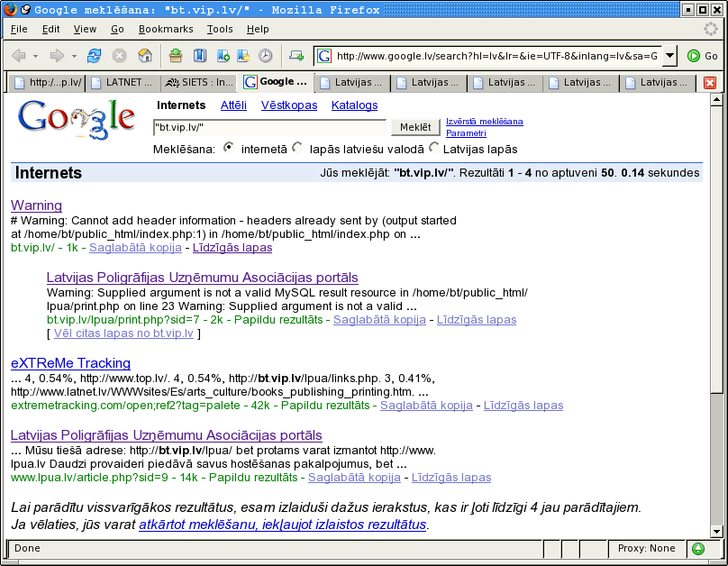The width and height of the screenshot is (728, 566).
Task: Click the Back arrow icon
Action: pos(18,56)
